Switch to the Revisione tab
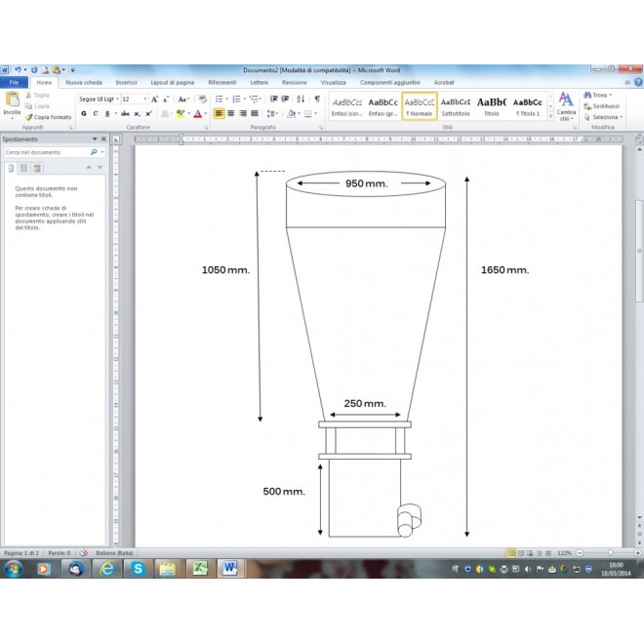644x644 pixels. click(x=294, y=83)
